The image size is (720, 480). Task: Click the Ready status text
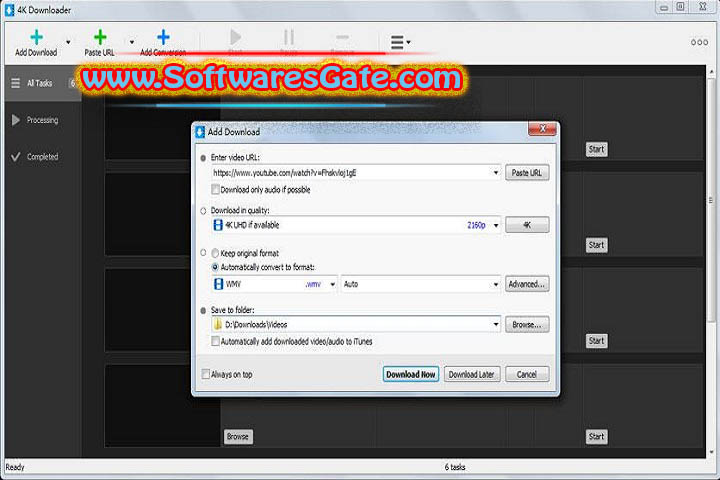tap(15, 467)
